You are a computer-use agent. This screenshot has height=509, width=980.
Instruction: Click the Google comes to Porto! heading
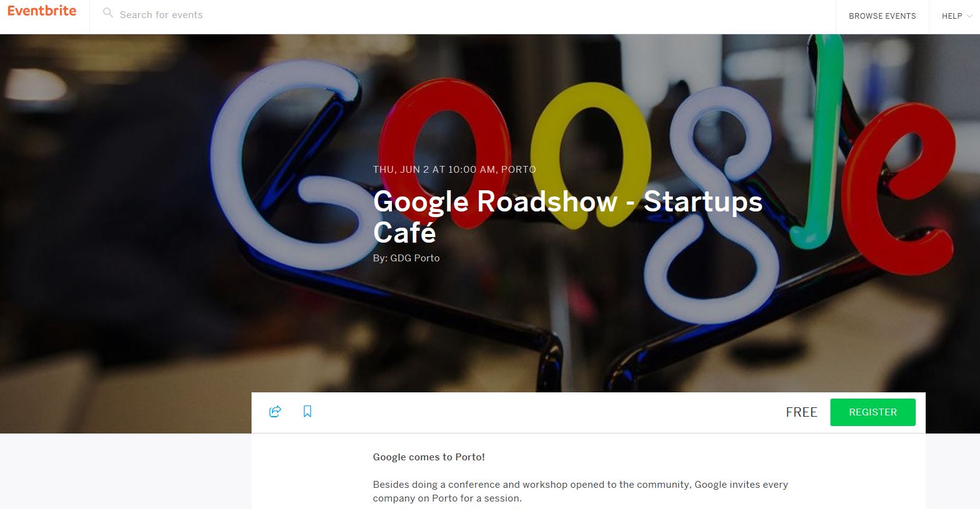[x=429, y=457]
